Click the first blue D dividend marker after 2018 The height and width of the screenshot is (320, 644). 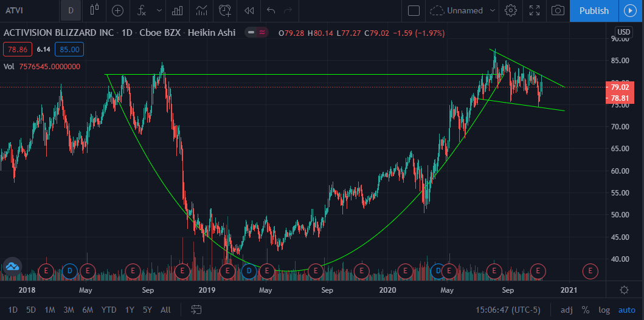[x=70, y=270]
